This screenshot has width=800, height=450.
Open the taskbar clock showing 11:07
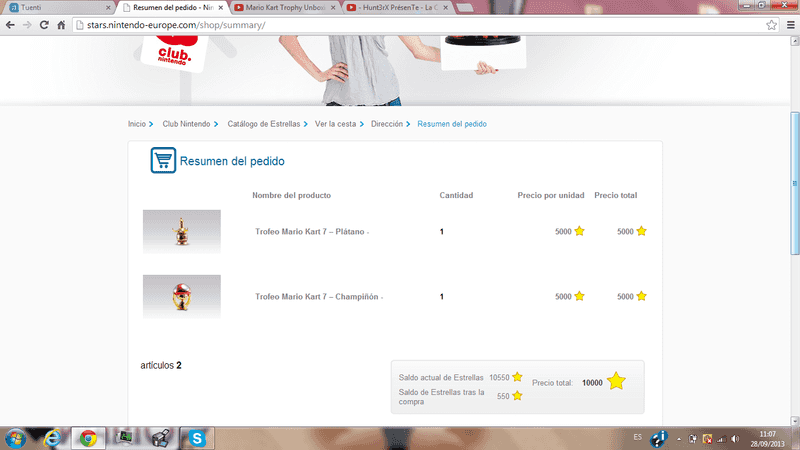point(767,439)
